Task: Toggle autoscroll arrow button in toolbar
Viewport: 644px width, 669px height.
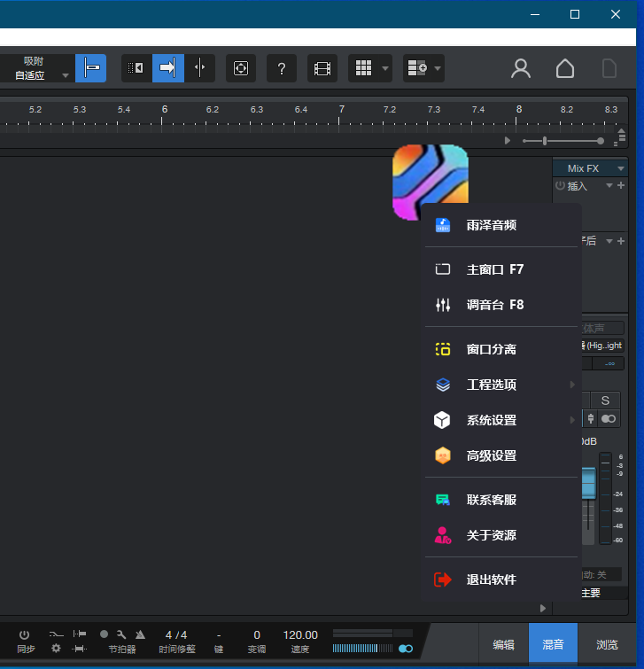Action: 167,68
